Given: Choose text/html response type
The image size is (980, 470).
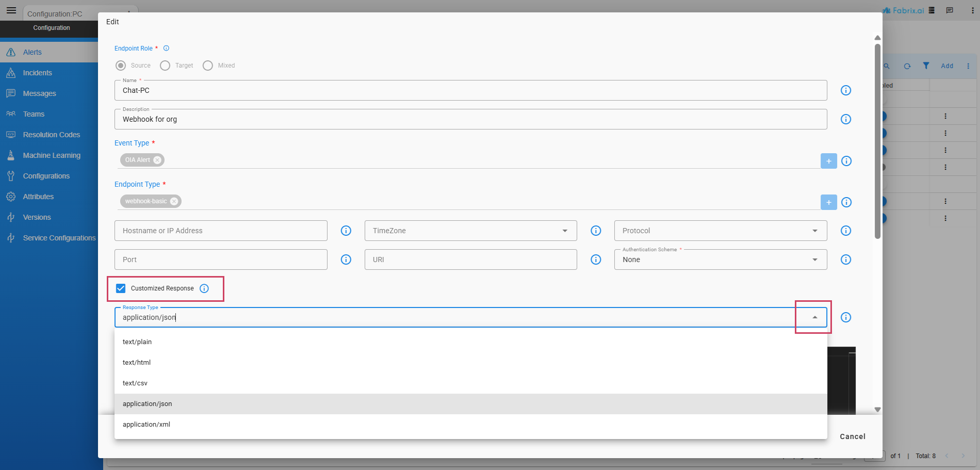Looking at the screenshot, I should click(471, 363).
